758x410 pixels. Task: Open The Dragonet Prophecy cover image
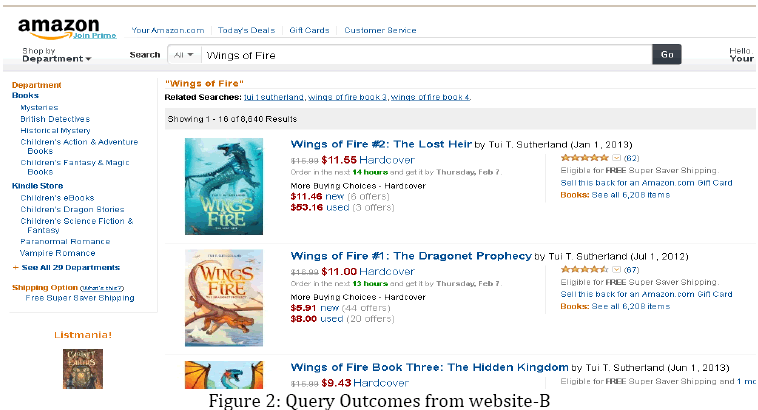pos(224,298)
